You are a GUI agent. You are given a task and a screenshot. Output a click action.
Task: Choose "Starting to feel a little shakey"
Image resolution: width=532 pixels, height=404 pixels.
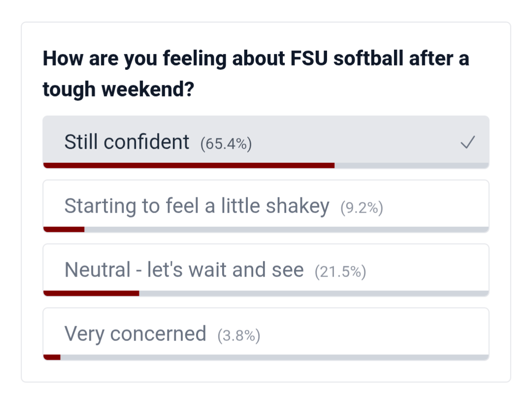click(x=197, y=206)
